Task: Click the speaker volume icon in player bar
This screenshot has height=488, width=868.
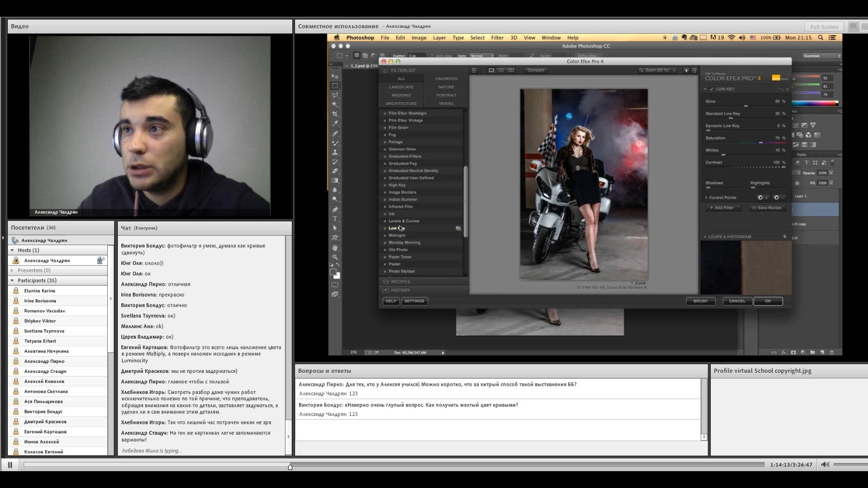Action: (825, 465)
